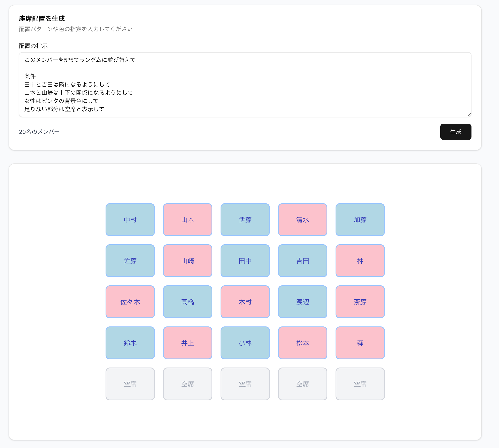This screenshot has width=499, height=448.
Task: Select the pink 山本 seat tile
Action: [x=187, y=219]
